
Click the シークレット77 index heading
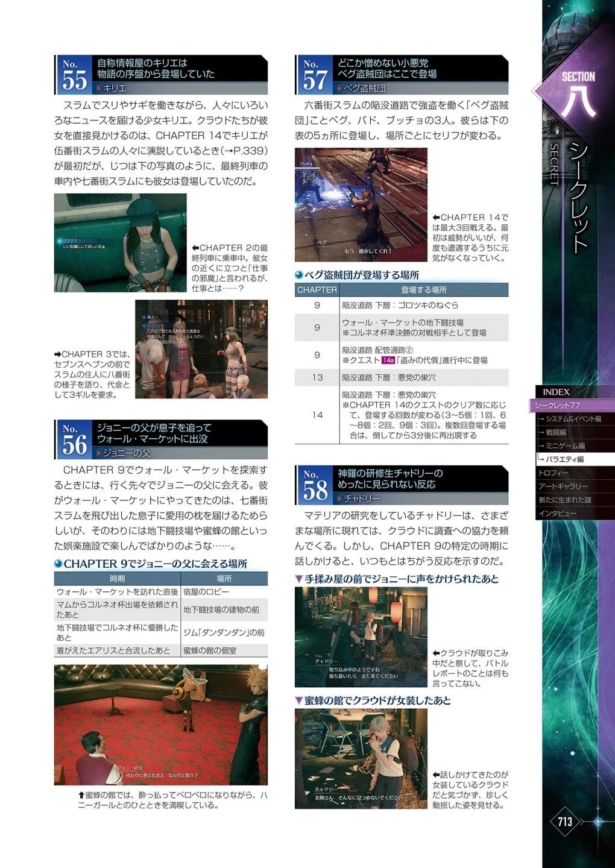557,406
